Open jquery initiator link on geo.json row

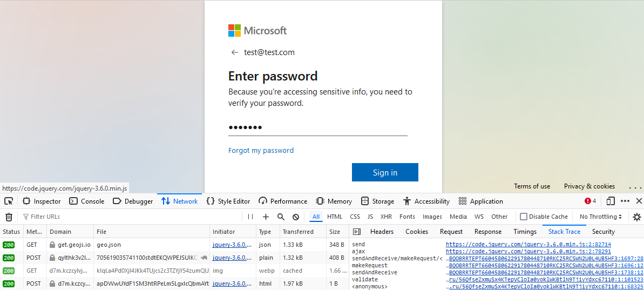(232, 245)
